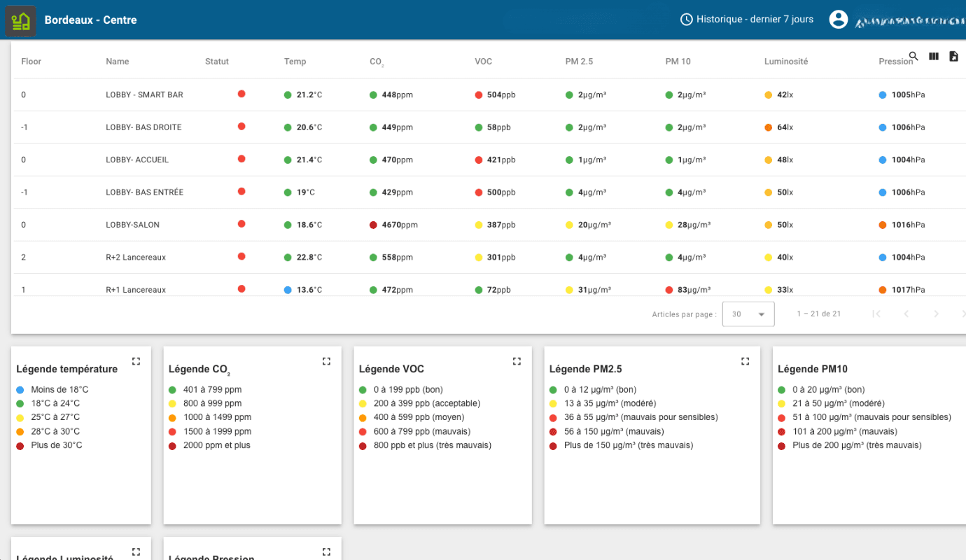Image resolution: width=966 pixels, height=560 pixels.
Task: Select the LOBBY - SMART BAR row
Action: tap(144, 94)
